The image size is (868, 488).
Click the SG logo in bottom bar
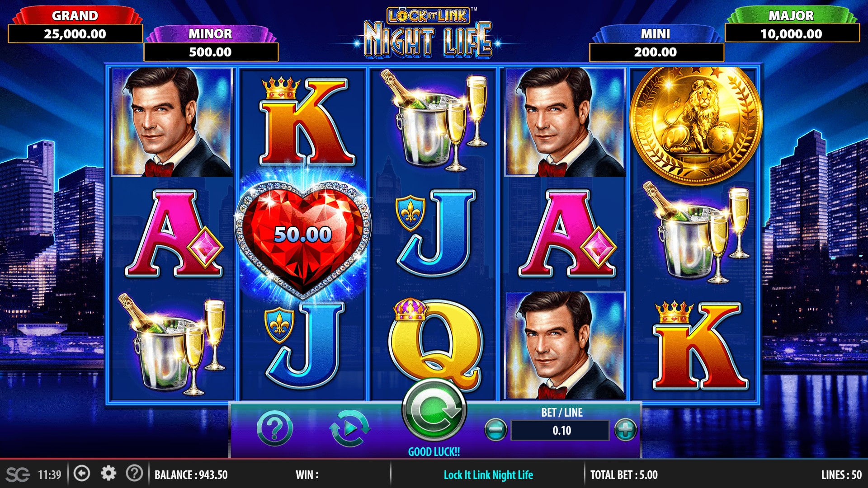(18, 474)
